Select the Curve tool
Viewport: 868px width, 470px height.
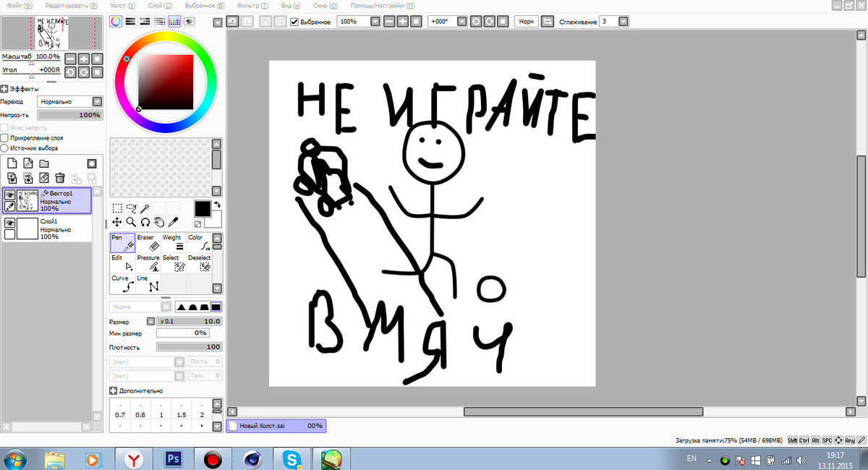(x=123, y=283)
